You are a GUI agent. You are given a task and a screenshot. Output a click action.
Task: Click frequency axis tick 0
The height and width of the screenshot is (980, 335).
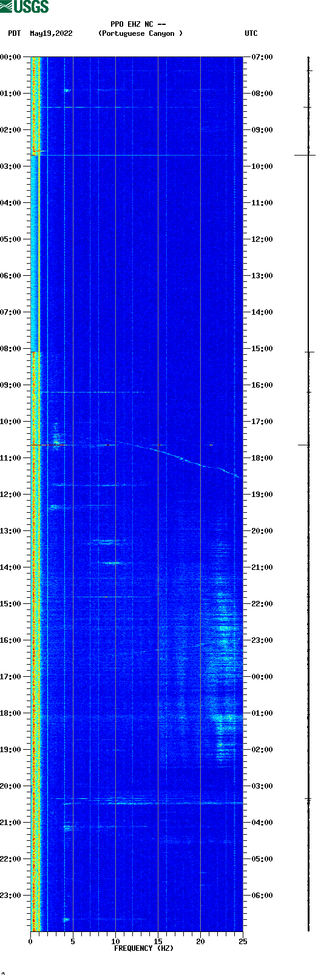tap(30, 942)
